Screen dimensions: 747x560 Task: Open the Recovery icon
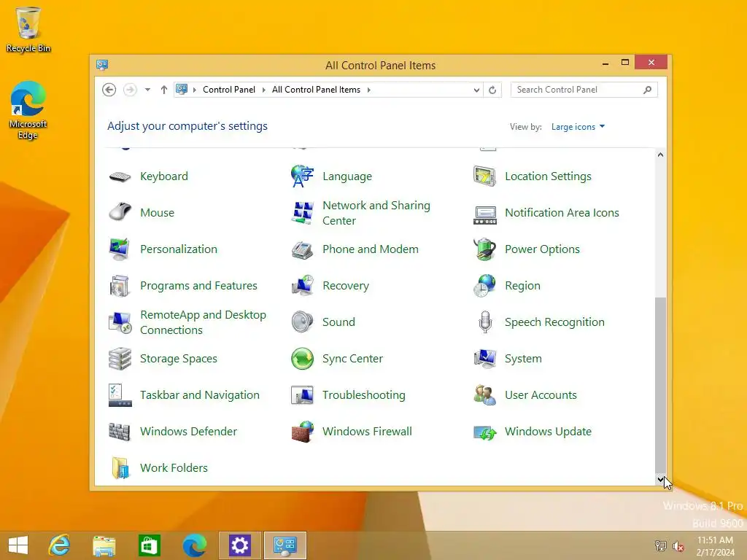click(302, 286)
